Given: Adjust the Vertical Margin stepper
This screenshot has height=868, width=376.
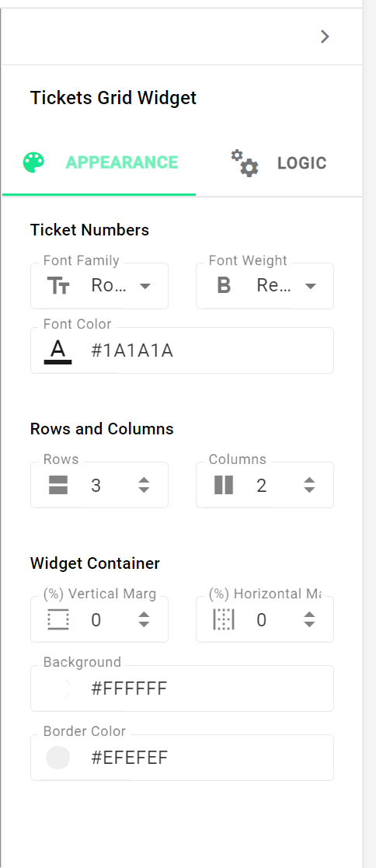Looking at the screenshot, I should (144, 619).
